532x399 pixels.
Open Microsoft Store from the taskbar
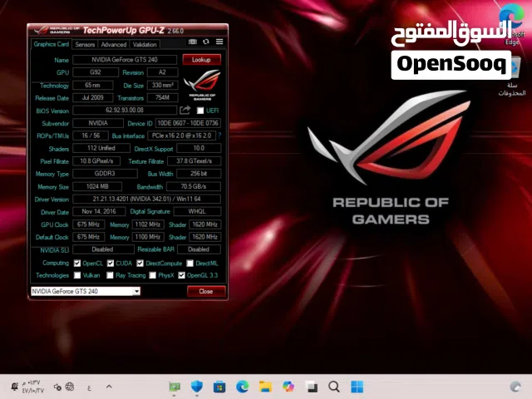(x=219, y=387)
